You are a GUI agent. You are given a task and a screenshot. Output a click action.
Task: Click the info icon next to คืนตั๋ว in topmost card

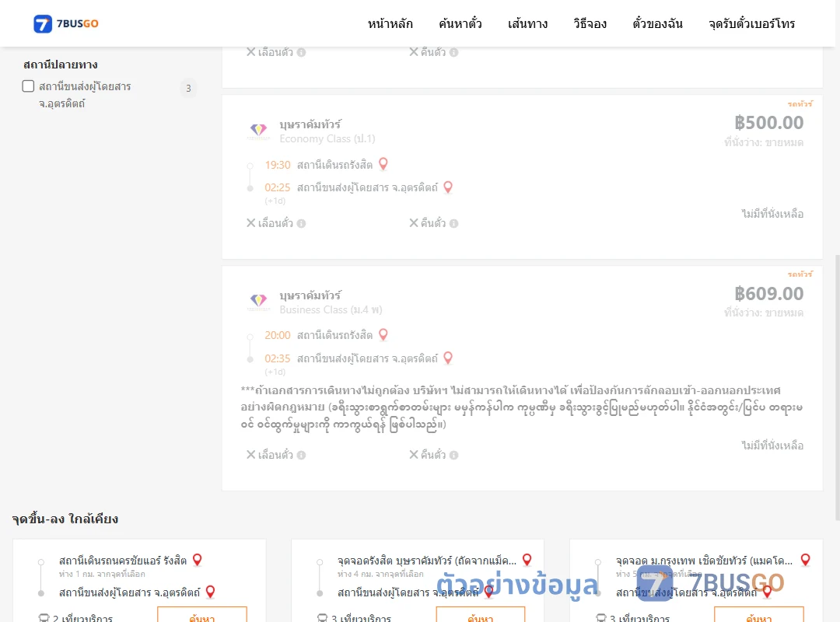(453, 53)
